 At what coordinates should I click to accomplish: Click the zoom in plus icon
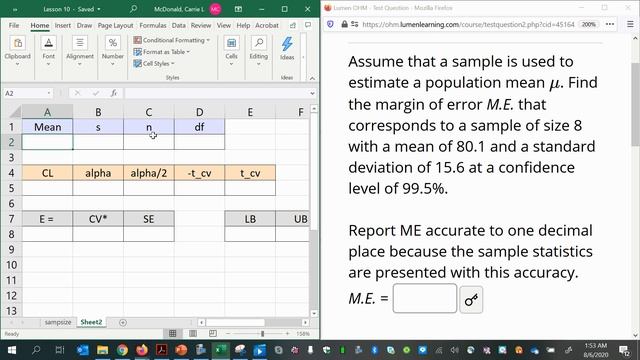(x=287, y=333)
